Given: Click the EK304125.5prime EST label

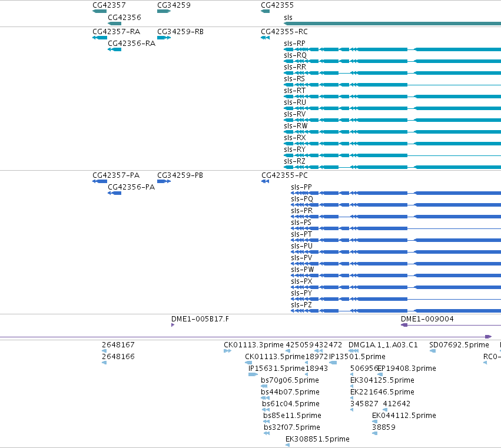Looking at the screenshot, I should [382, 380].
